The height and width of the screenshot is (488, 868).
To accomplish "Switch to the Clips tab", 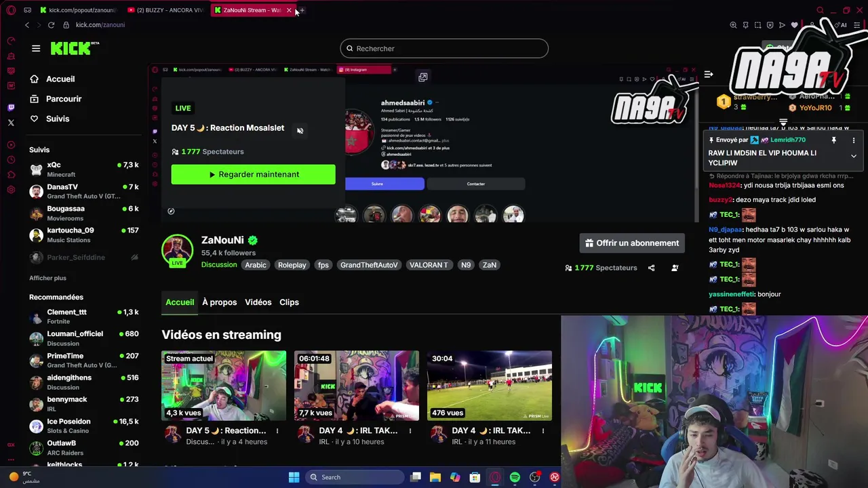I will tap(289, 302).
